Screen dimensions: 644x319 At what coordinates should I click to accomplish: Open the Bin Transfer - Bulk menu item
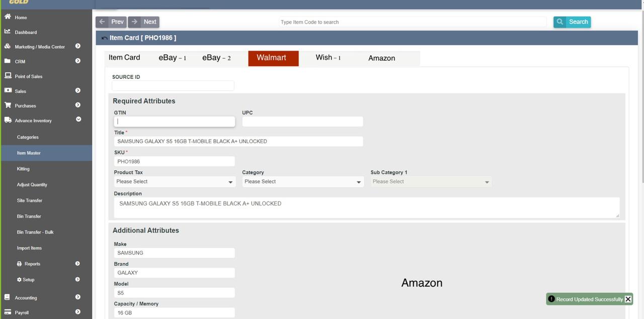coord(35,232)
